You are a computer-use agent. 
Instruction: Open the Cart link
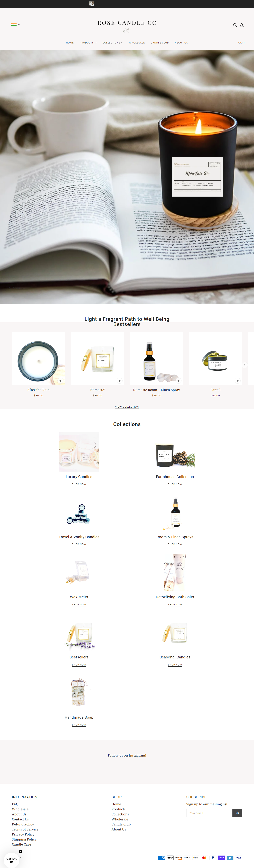(x=242, y=43)
